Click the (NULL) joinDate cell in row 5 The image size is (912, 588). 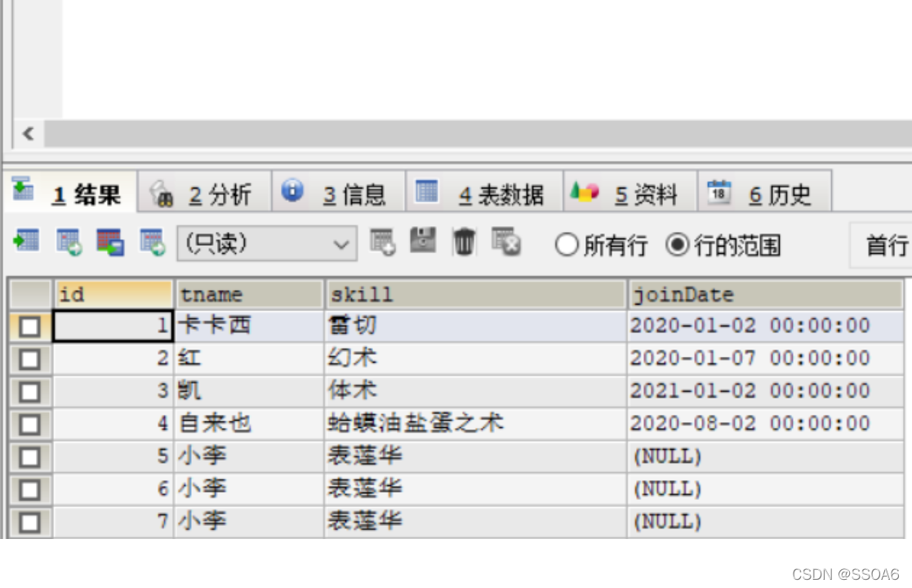tap(765, 456)
